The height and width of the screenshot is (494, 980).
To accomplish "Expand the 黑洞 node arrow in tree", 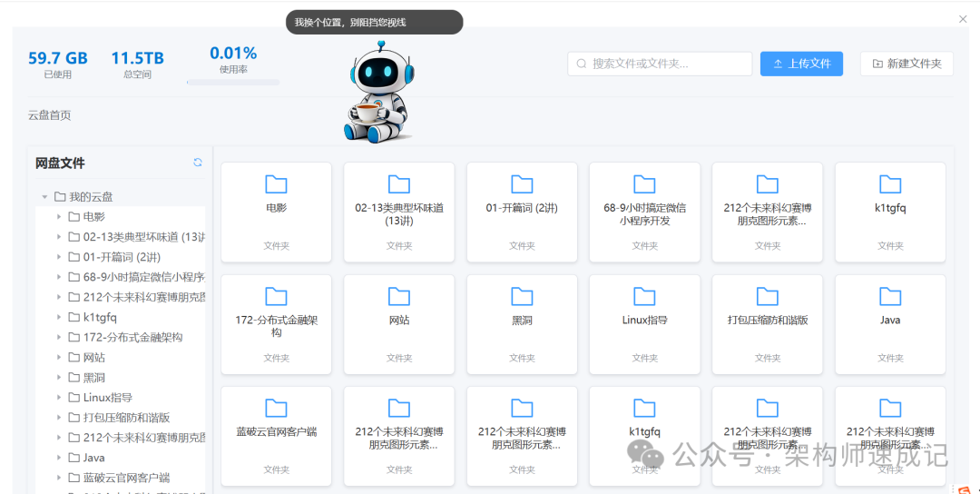I will 59,377.
